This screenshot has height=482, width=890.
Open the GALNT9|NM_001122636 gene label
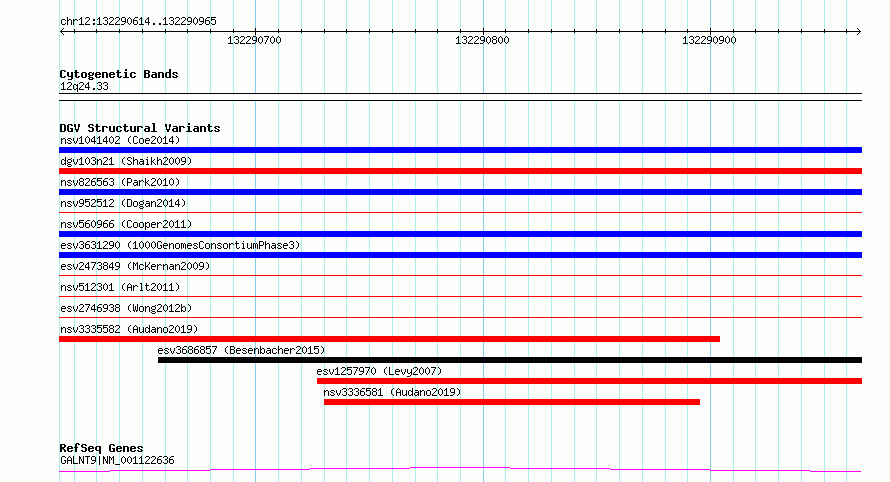pos(117,460)
